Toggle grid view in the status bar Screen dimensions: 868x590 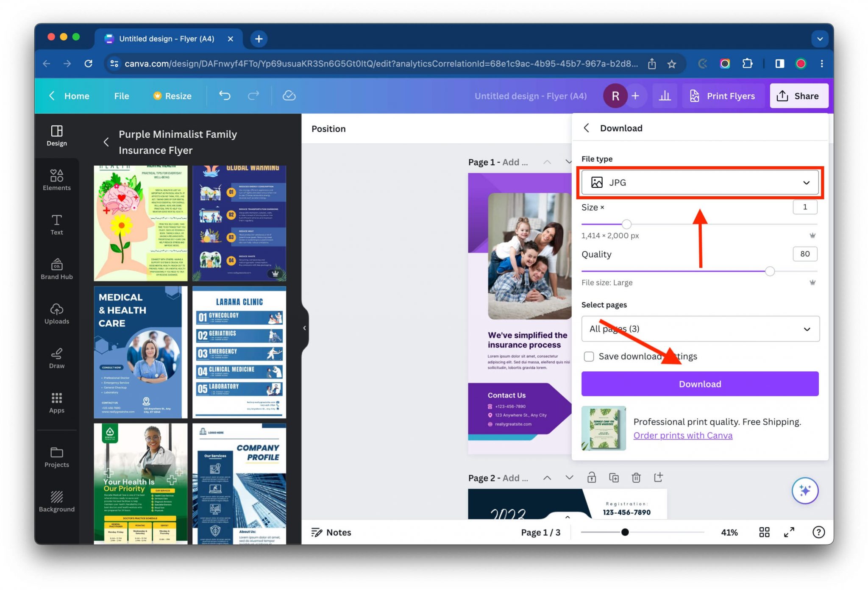(764, 532)
